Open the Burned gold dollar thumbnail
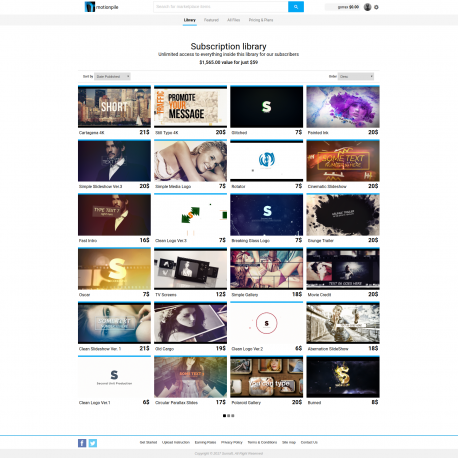 [x=343, y=377]
